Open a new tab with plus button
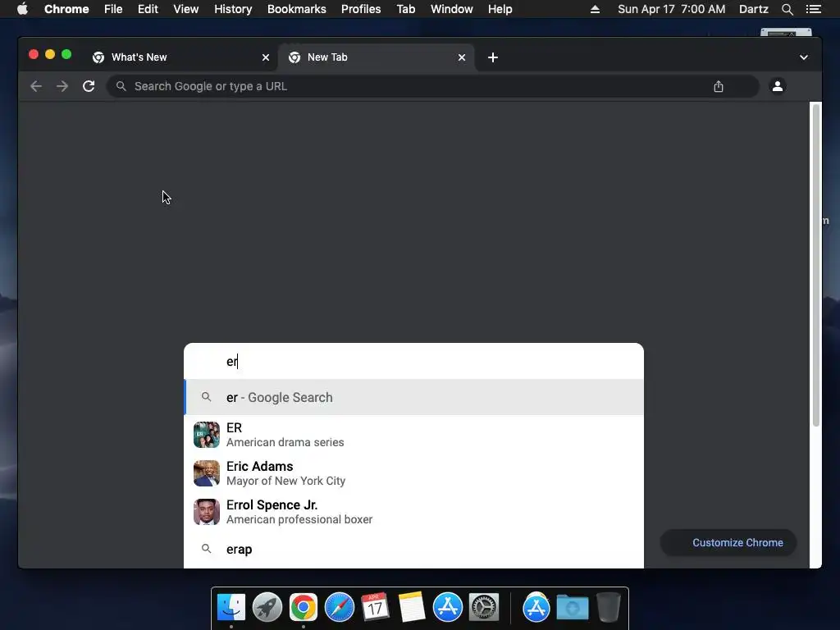Image resolution: width=840 pixels, height=630 pixels. 493,57
